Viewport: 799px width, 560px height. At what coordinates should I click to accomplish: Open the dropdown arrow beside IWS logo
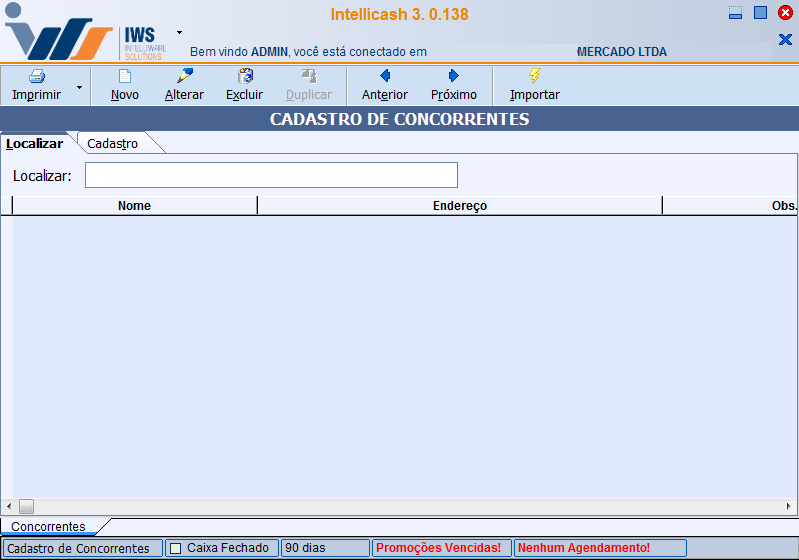click(x=179, y=33)
